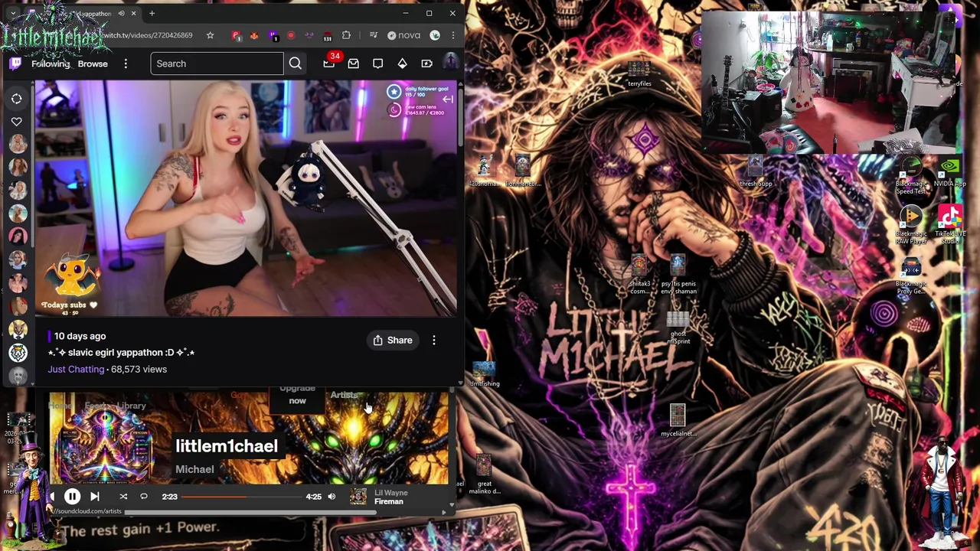The height and width of the screenshot is (551, 980).
Task: Mute the yappathon tab audio icon
Action: click(x=121, y=13)
